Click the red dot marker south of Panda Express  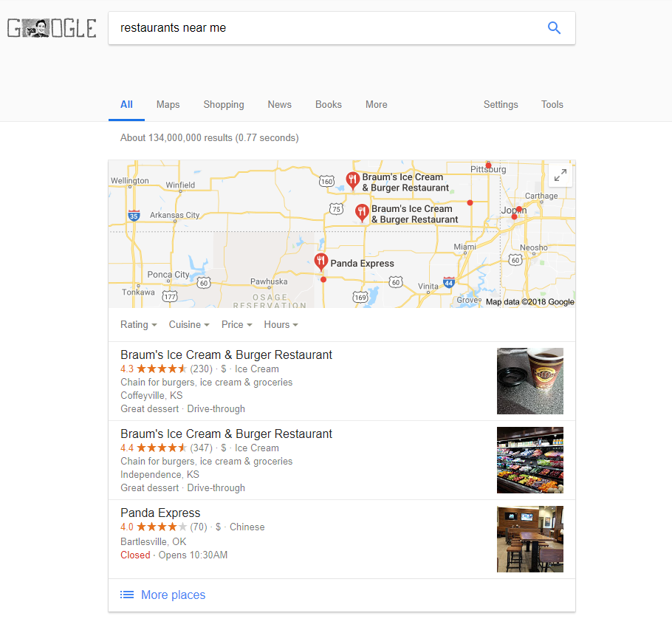[x=323, y=279]
